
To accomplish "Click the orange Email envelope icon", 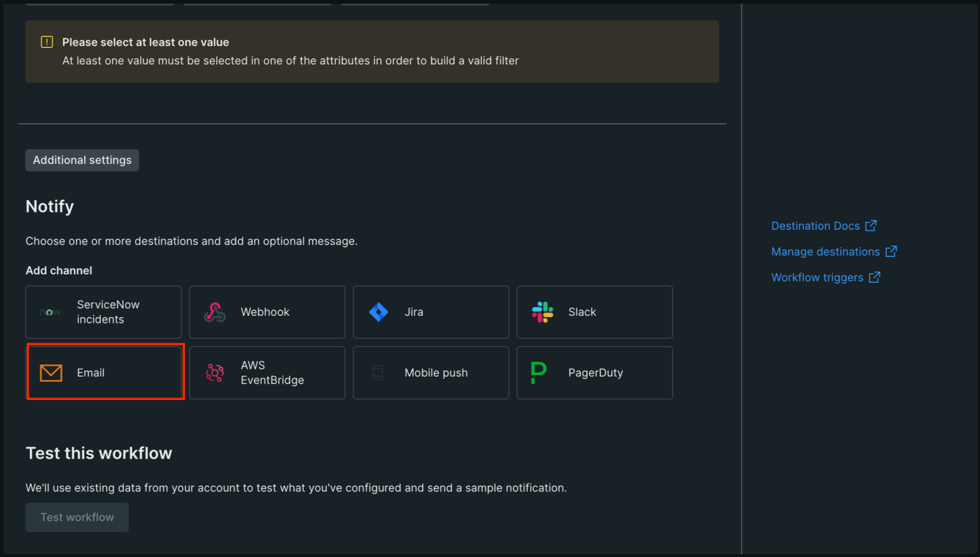I will coord(51,373).
